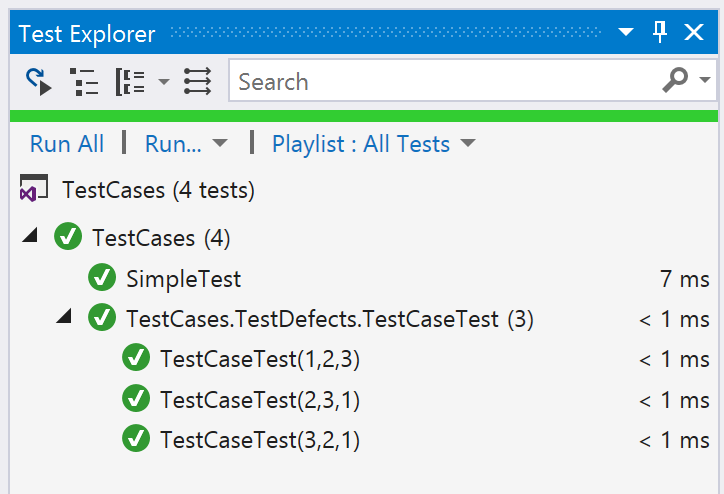Click the Run Tests After Build icon

click(38, 82)
